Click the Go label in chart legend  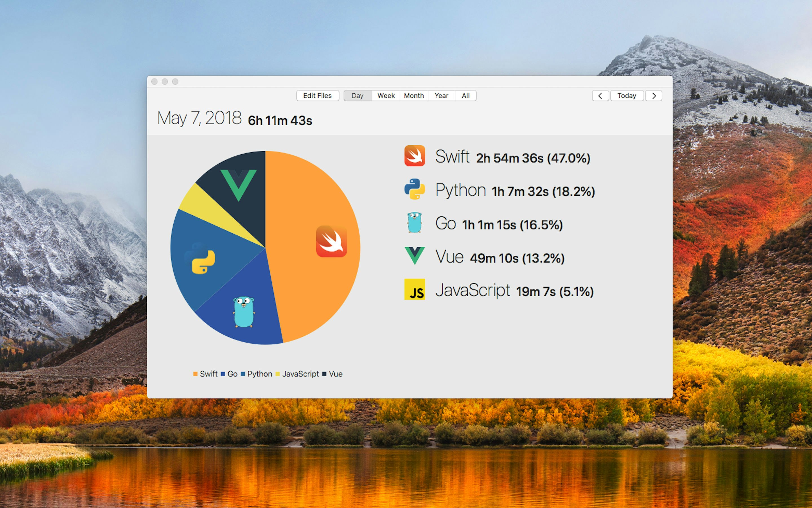click(233, 374)
